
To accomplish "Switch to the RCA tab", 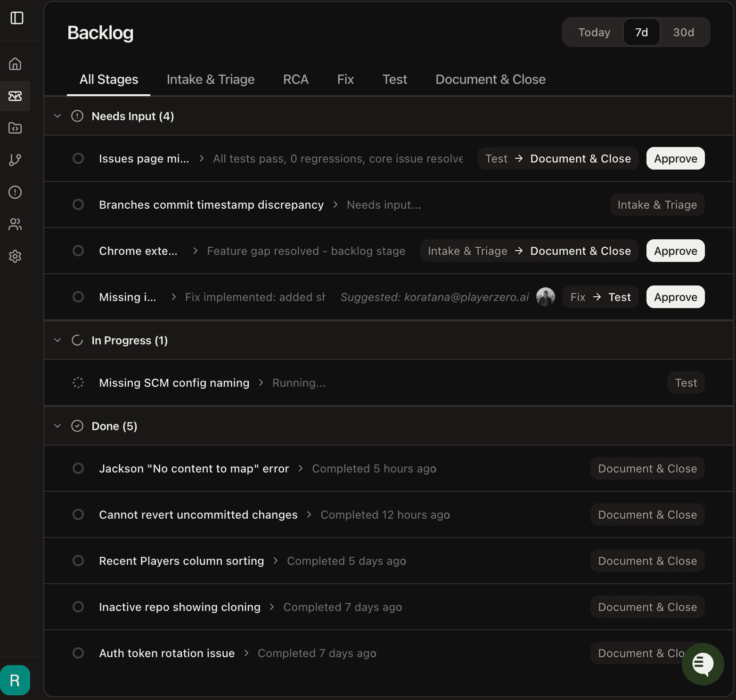I will pyautogui.click(x=295, y=79).
